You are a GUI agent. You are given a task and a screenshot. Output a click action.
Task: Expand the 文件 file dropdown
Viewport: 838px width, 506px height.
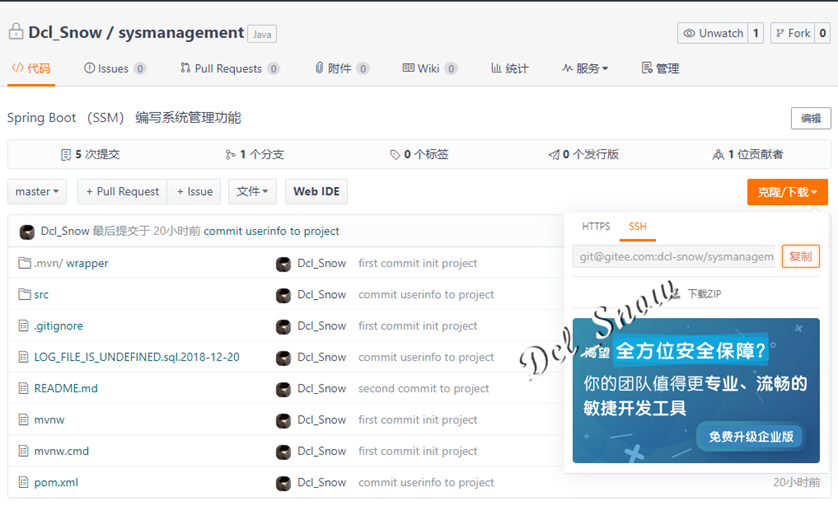click(252, 191)
